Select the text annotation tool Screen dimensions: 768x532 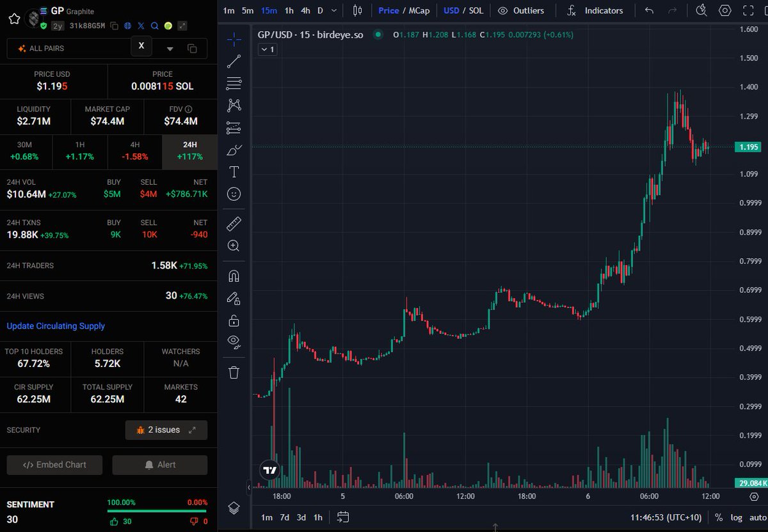[234, 171]
